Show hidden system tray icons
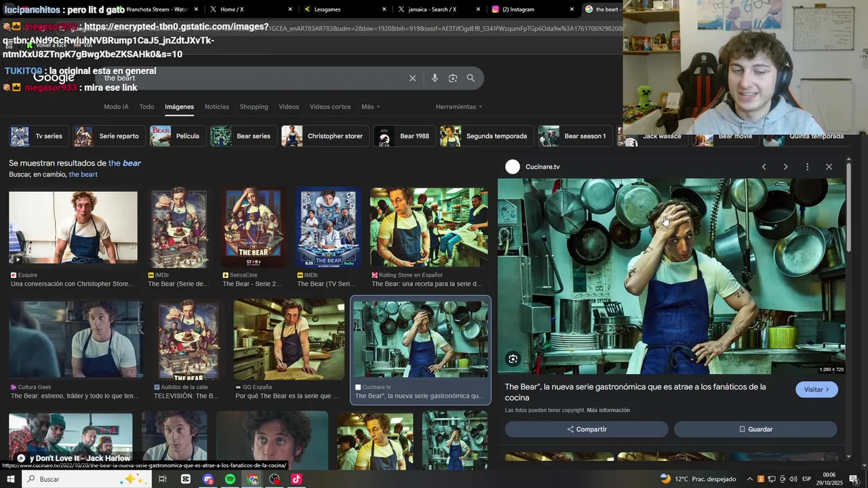 click(749, 479)
